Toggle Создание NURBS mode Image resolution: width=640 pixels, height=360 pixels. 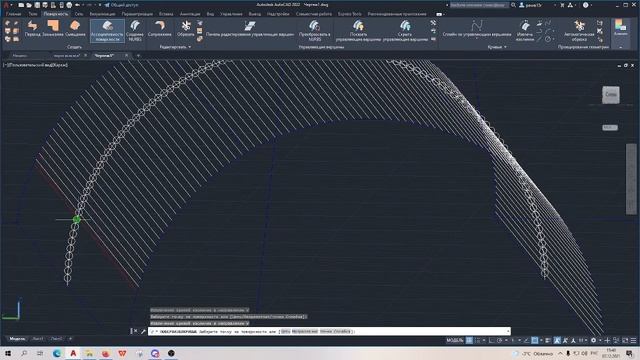[x=135, y=31]
